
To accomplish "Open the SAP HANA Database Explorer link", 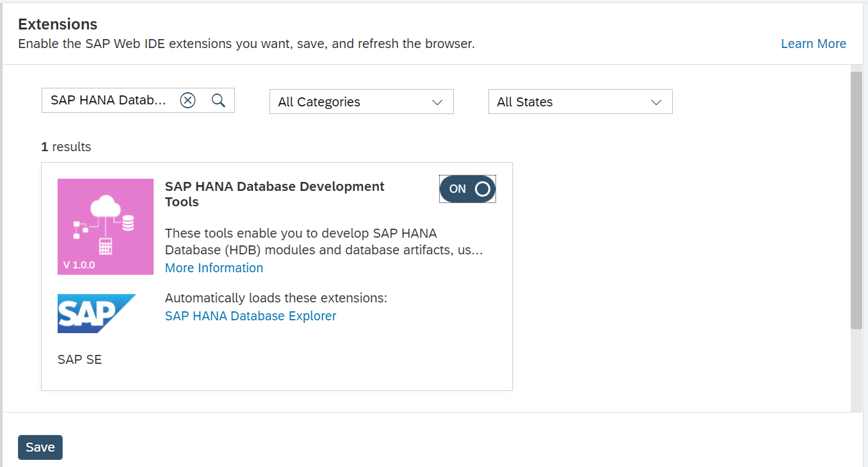I will point(250,315).
